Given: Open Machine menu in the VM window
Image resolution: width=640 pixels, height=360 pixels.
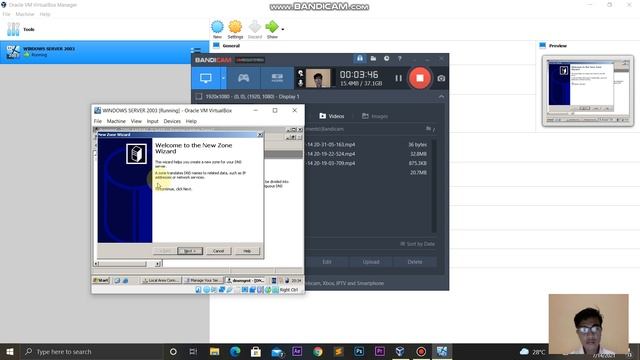Looking at the screenshot, I should [116, 121].
